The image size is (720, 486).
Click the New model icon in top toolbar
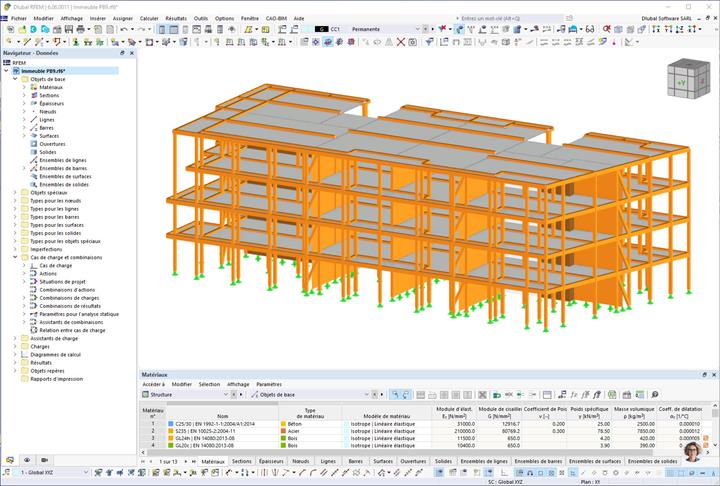[11, 29]
